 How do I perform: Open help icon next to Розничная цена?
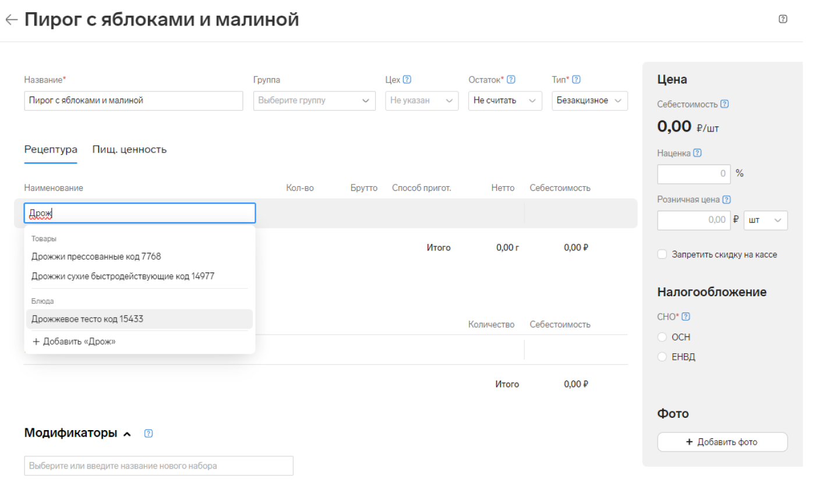point(726,200)
